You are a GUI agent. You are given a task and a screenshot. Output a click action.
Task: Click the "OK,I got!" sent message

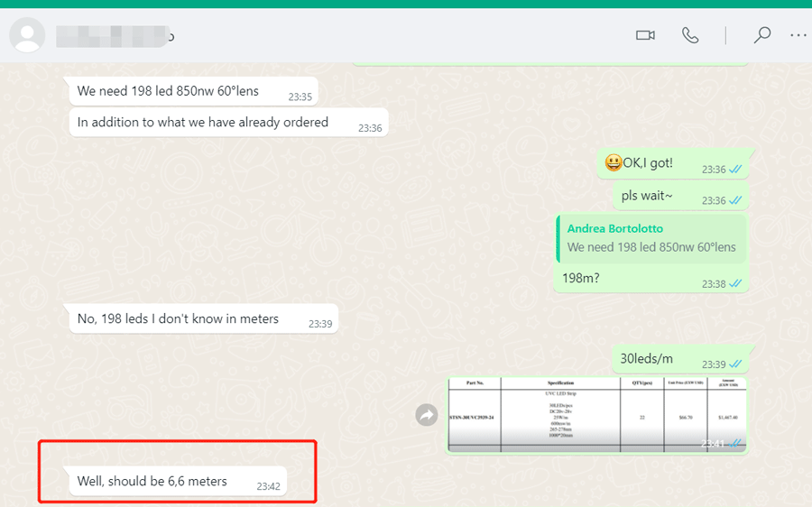[647, 163]
